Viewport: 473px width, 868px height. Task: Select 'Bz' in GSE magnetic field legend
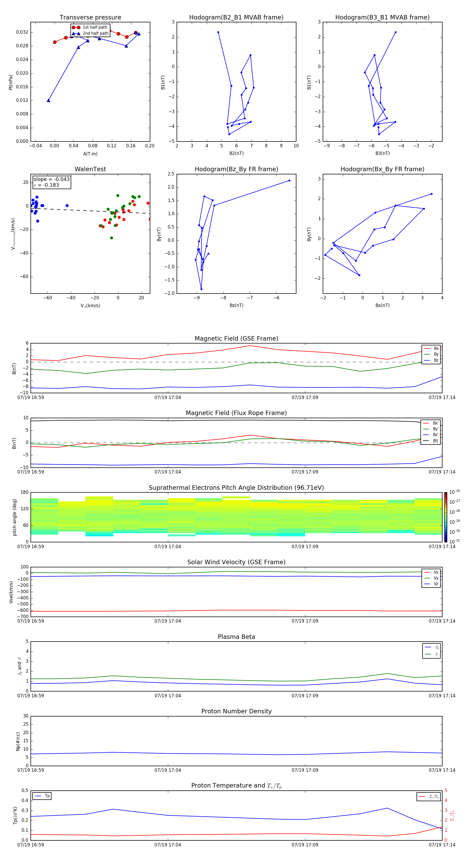click(431, 360)
